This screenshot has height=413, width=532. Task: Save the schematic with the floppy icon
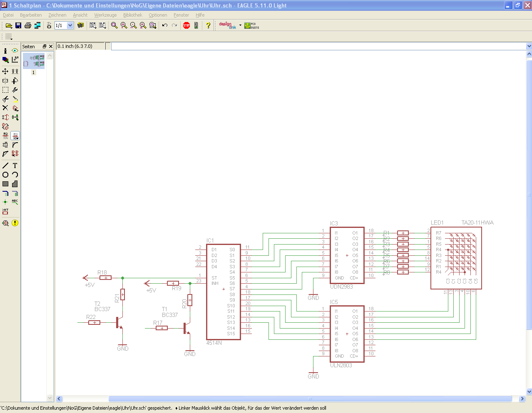[x=18, y=25]
